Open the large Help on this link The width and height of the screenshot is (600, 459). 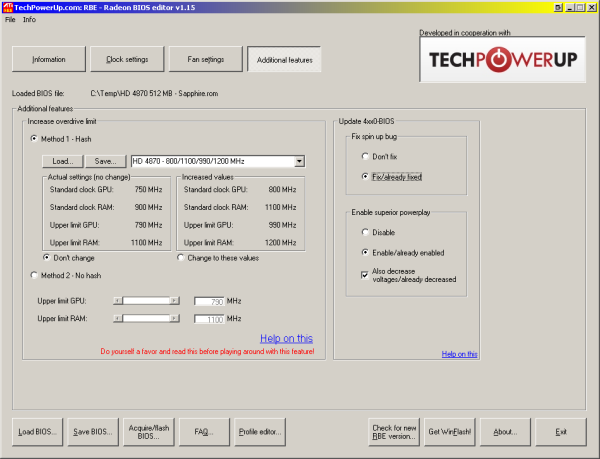tap(286, 338)
